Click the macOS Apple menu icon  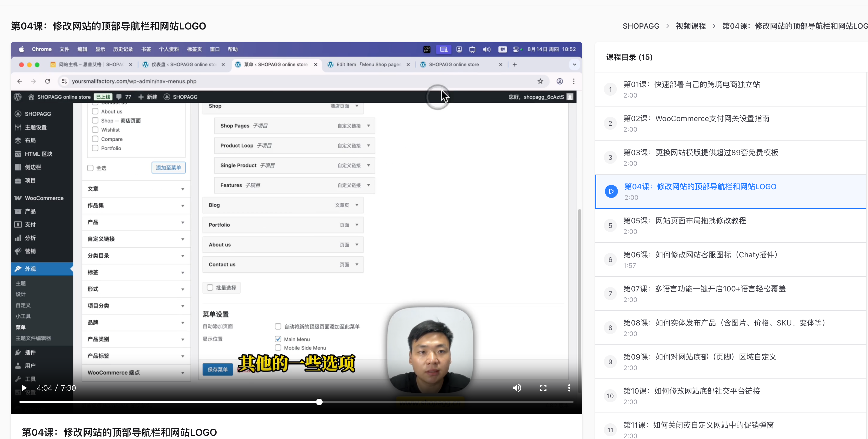tap(22, 49)
